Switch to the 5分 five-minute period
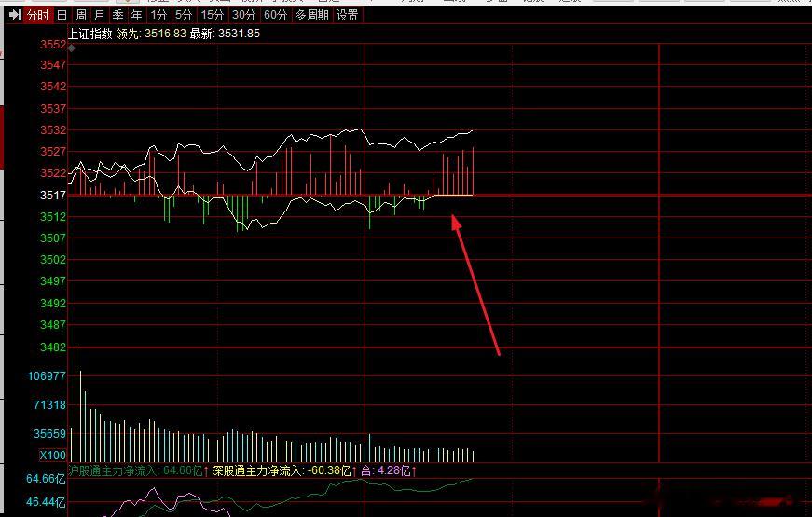The height and width of the screenshot is (517, 812). click(x=184, y=15)
